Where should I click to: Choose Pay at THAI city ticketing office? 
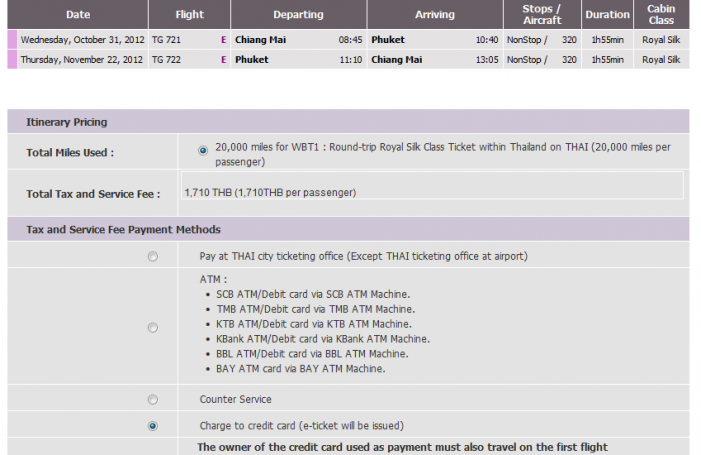pyautogui.click(x=152, y=256)
